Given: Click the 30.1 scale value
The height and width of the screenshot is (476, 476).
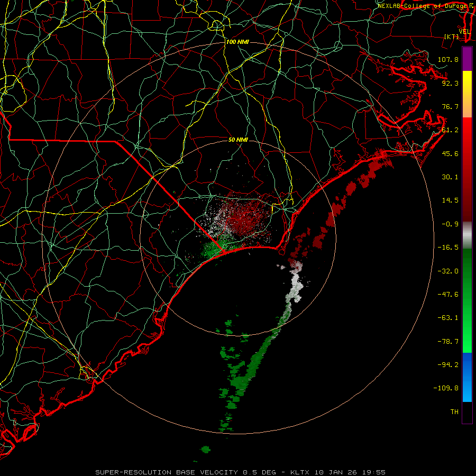Looking at the screenshot, I should coord(450,177).
